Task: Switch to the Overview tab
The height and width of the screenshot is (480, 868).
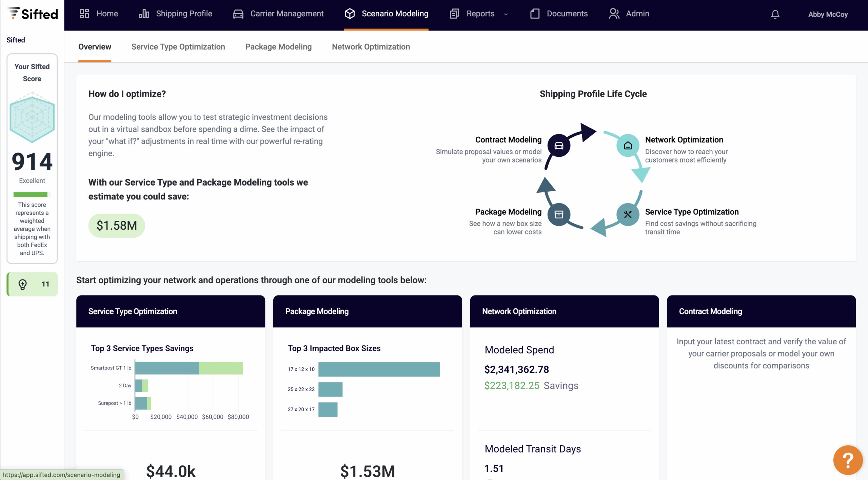Action: pos(95,47)
